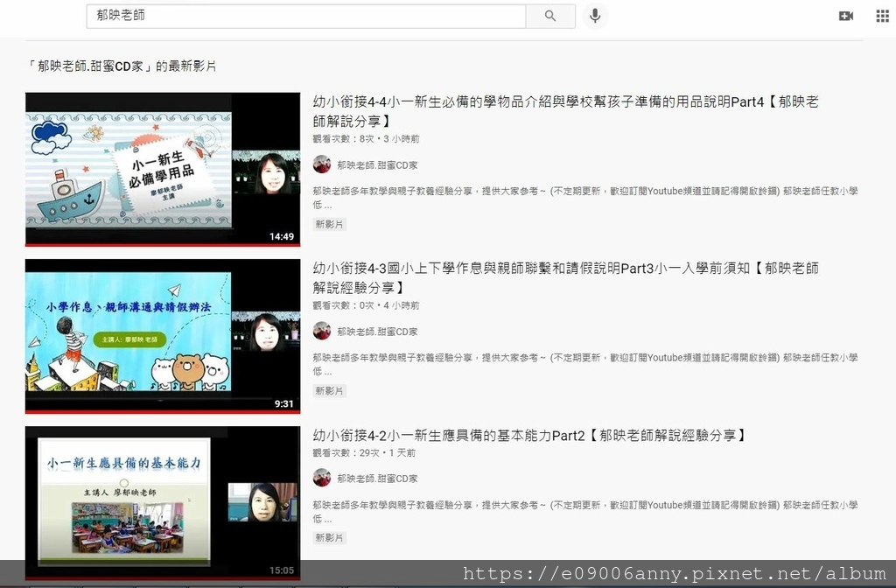Click the magnifier search button
This screenshot has height=588, width=896.
tap(550, 16)
